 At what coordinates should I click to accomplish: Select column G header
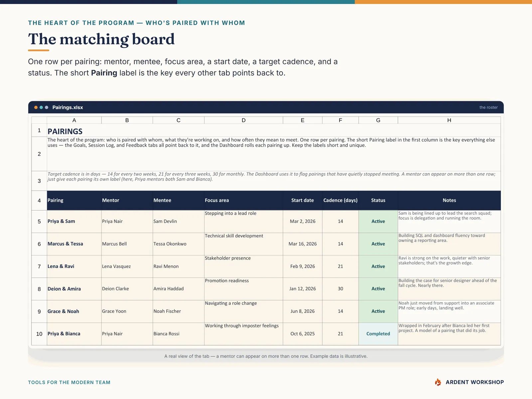click(x=378, y=120)
